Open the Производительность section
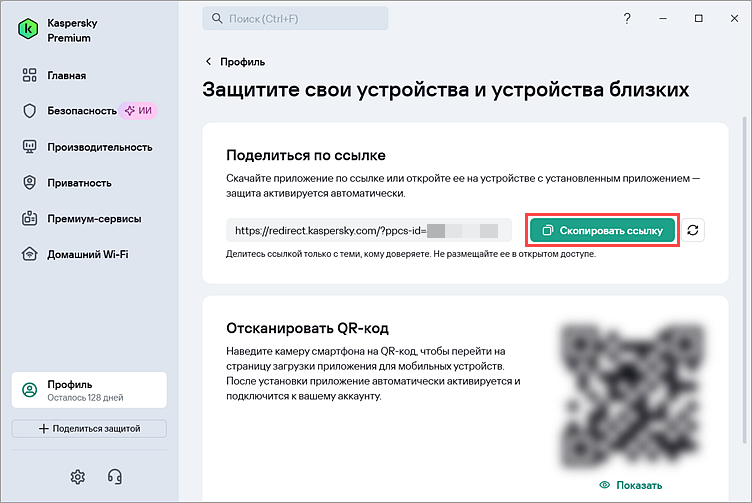Image resolution: width=752 pixels, height=503 pixels. click(87, 147)
